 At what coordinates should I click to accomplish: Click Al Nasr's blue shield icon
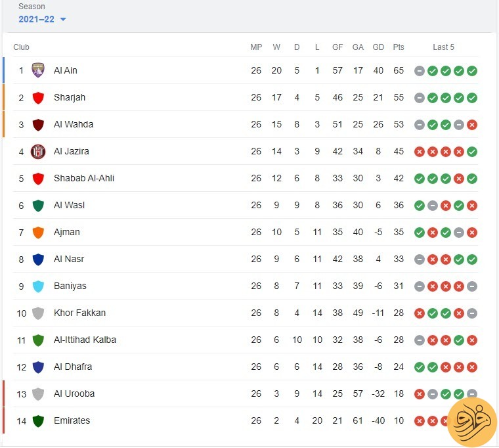[x=38, y=259]
